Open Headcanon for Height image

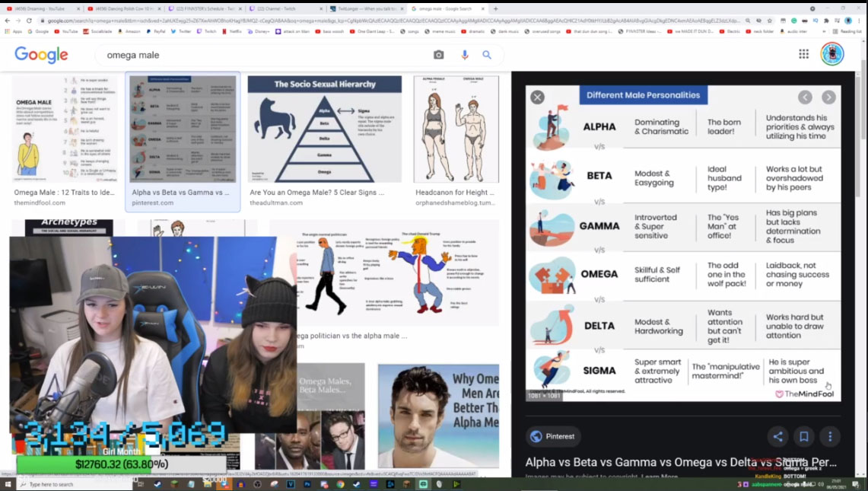pyautogui.click(x=456, y=129)
